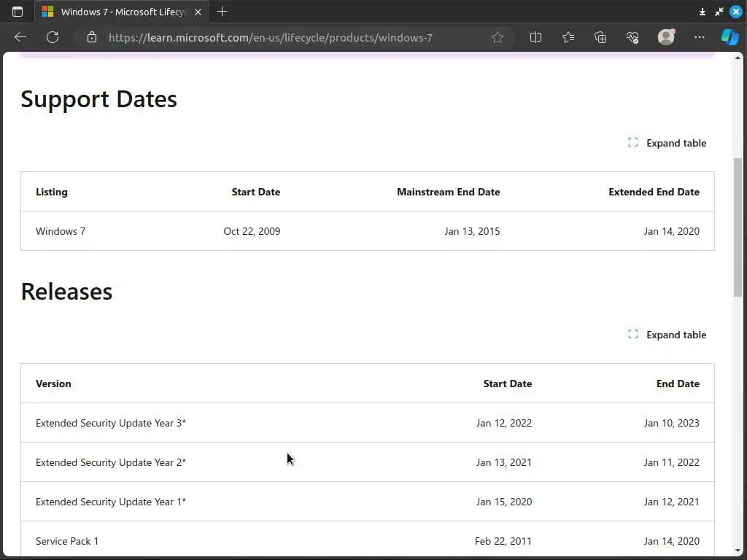Expand the Releases table

click(667, 335)
